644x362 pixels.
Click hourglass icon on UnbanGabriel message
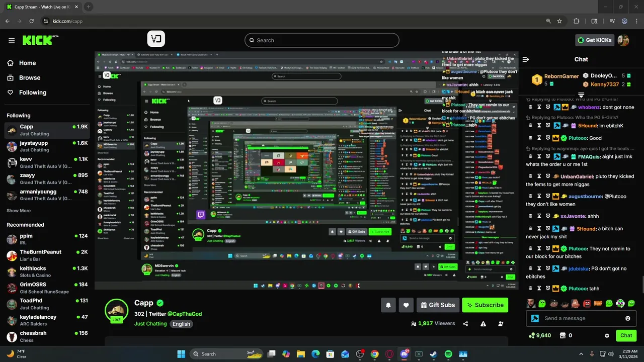pos(539,176)
